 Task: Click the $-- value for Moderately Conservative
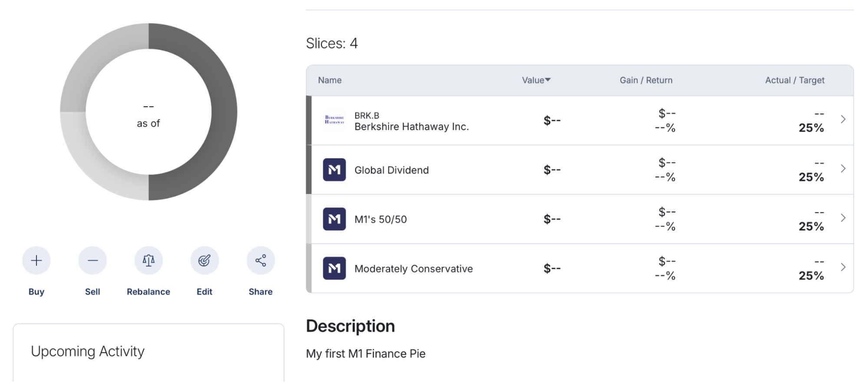click(x=552, y=268)
